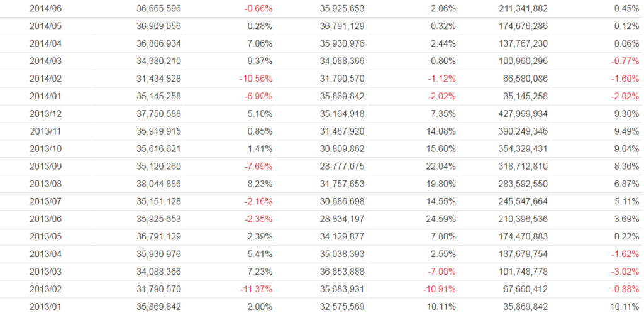Click the value 36,665,596
This screenshot has width=644, height=313.
click(x=158, y=9)
